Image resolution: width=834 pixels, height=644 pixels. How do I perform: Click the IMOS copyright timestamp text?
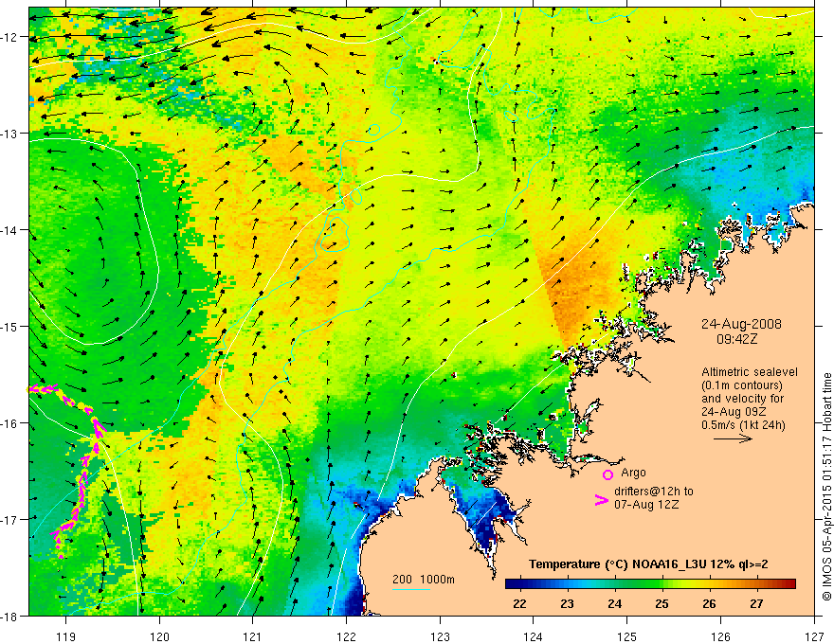[x=827, y=487]
